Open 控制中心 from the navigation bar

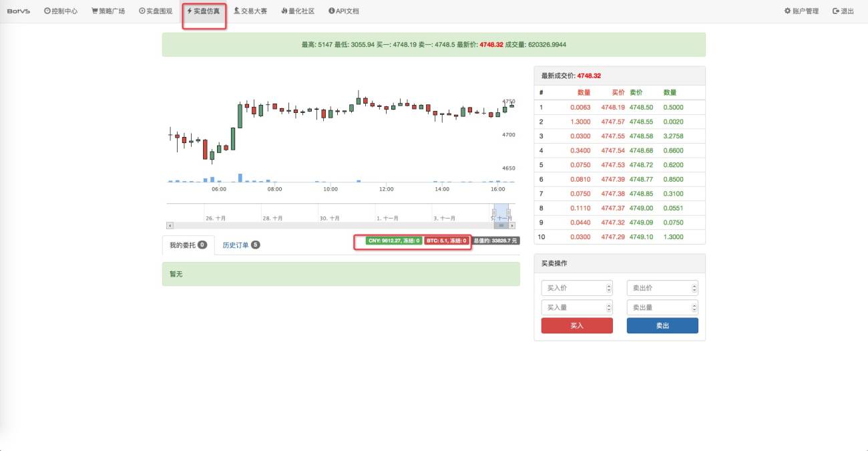pos(61,11)
